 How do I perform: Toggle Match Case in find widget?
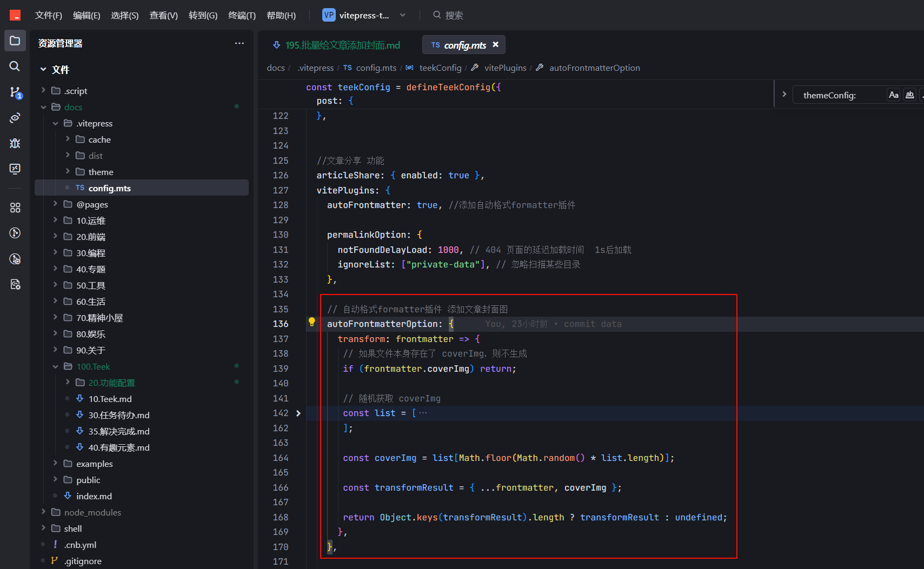pos(894,95)
